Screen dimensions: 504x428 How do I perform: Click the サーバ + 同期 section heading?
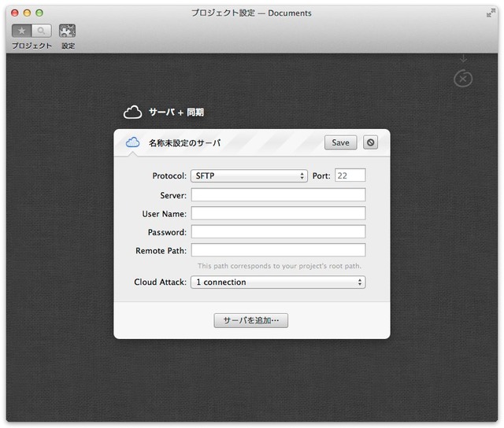pyautogui.click(x=176, y=113)
